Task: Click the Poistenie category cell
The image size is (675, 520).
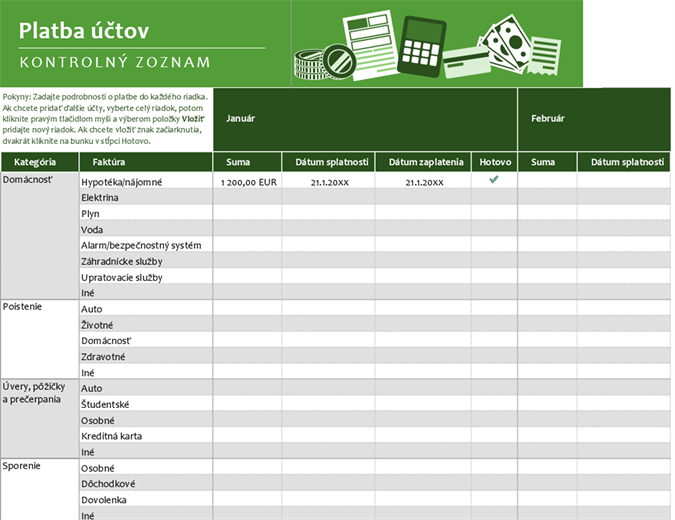Action: point(40,339)
